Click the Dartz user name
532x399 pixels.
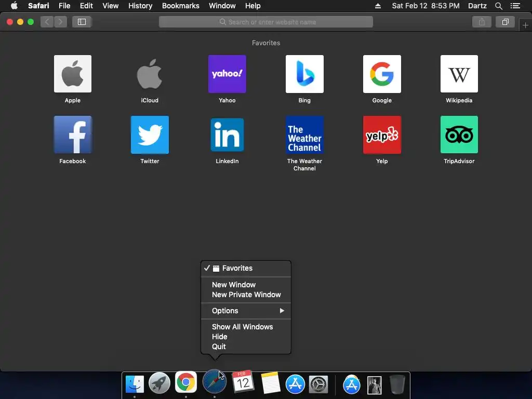coord(477,6)
